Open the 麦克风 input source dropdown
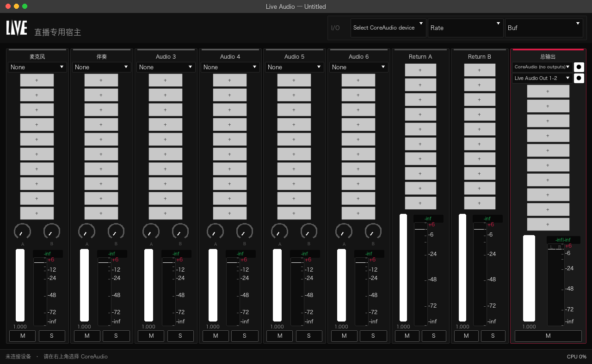The height and width of the screenshot is (364, 592). [37, 67]
